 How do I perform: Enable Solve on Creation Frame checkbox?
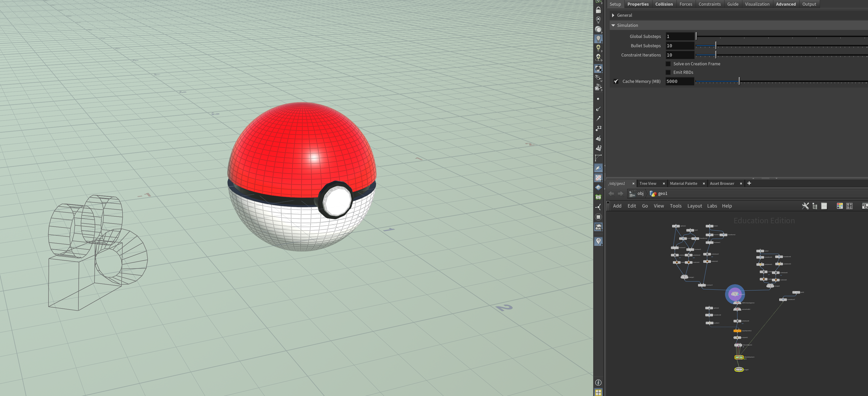(x=668, y=64)
